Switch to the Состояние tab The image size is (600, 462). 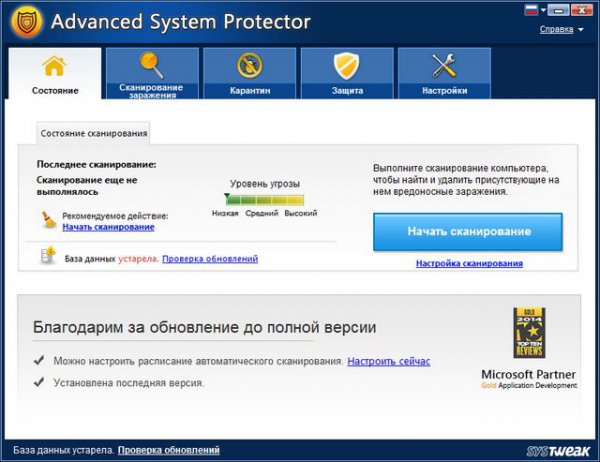55,73
